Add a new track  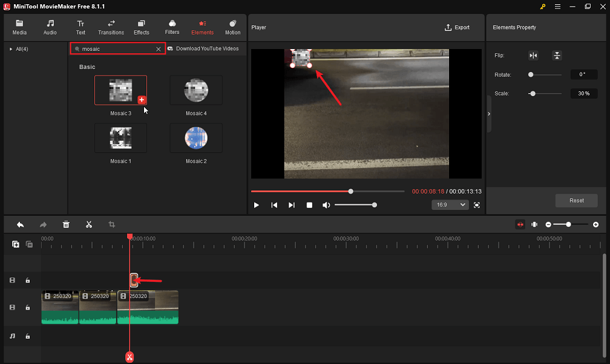16,244
